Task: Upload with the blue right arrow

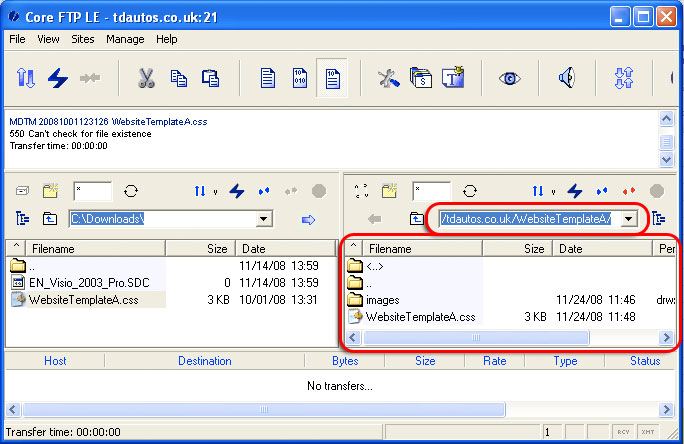Action: coord(308,219)
